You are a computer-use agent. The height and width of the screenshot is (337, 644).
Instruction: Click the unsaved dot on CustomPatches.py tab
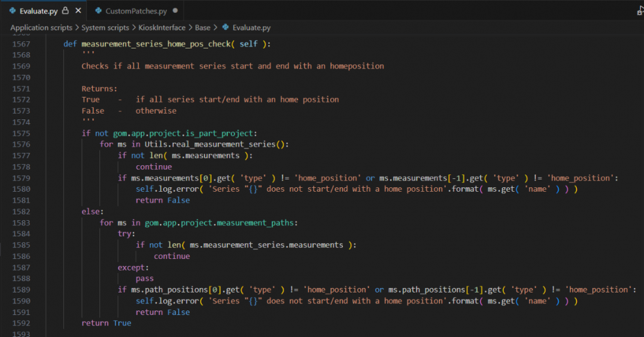(x=175, y=11)
